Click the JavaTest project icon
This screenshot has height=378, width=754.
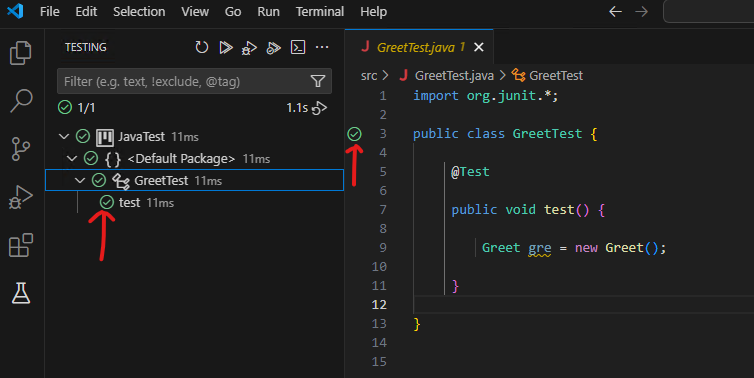tap(105, 137)
